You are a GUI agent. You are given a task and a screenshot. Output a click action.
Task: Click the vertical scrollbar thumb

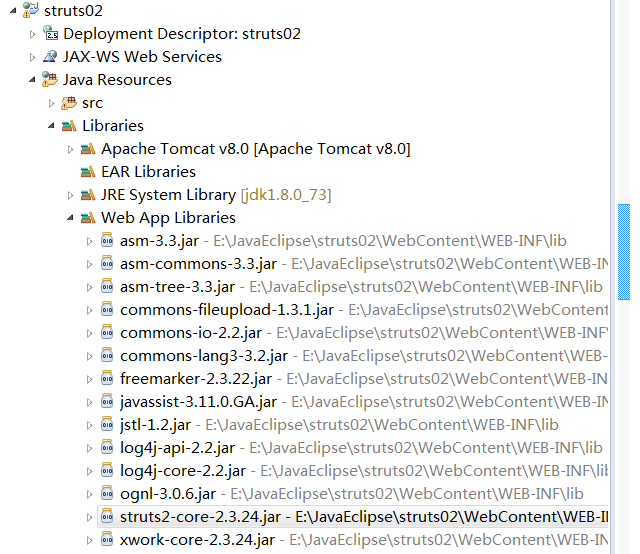tap(624, 252)
